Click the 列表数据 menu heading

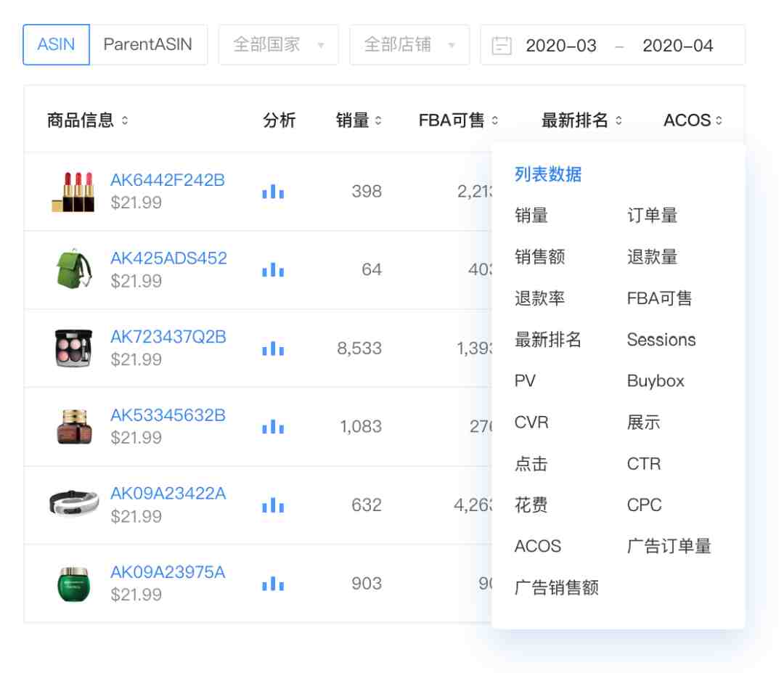(548, 174)
